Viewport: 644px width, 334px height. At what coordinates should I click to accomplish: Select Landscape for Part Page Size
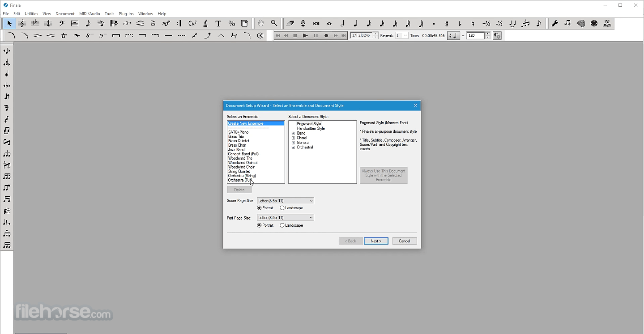coord(291,225)
